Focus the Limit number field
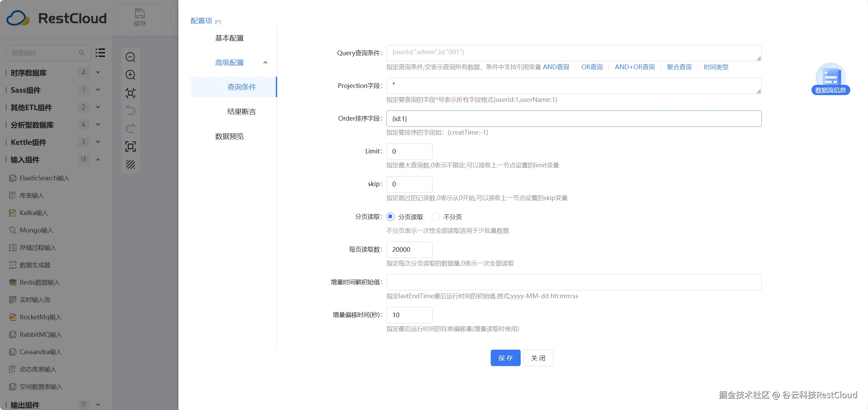 pyautogui.click(x=409, y=151)
